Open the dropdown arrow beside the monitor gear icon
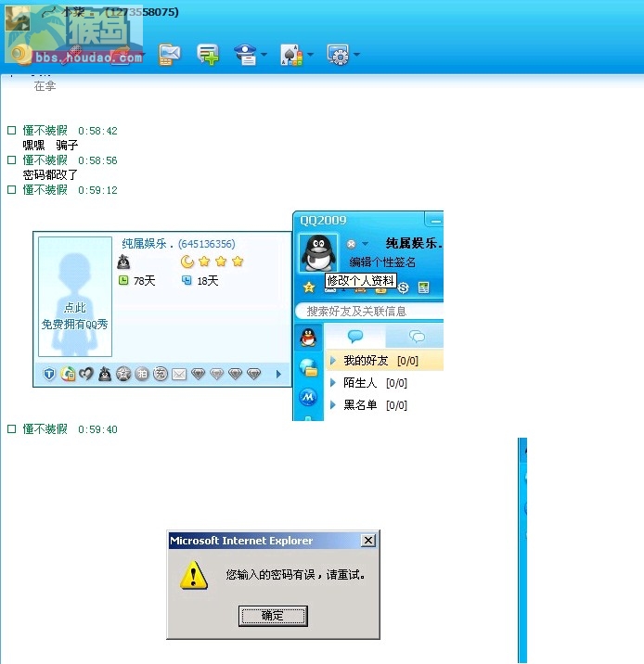The width and height of the screenshot is (644, 664). point(356,54)
